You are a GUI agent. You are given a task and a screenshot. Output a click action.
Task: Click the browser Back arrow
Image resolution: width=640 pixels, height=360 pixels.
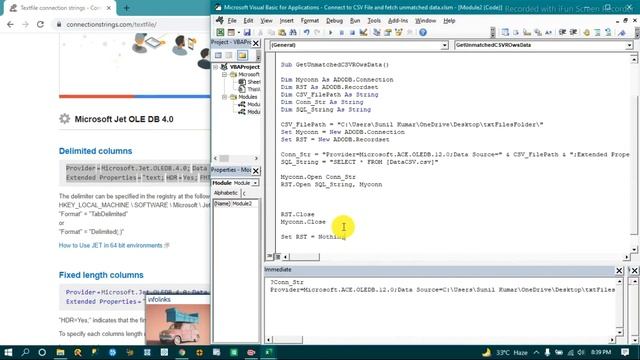pyautogui.click(x=10, y=24)
